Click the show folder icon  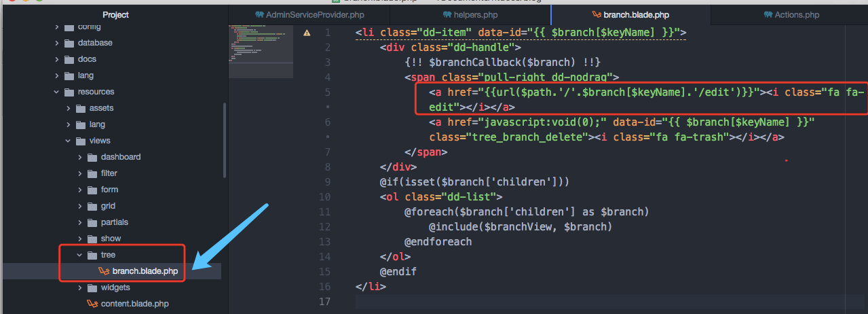92,239
